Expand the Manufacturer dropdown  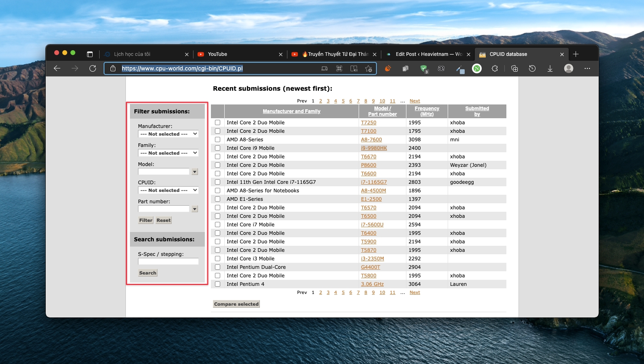168,134
